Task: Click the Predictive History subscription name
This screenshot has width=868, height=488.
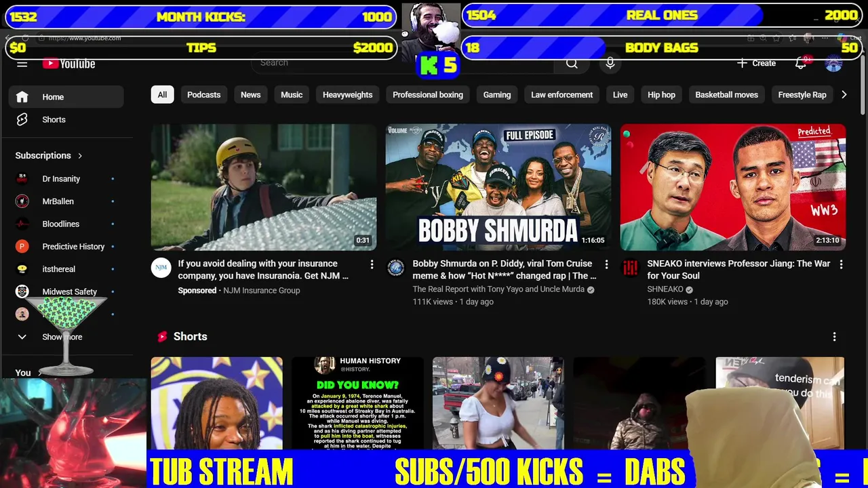Action: (73, 247)
